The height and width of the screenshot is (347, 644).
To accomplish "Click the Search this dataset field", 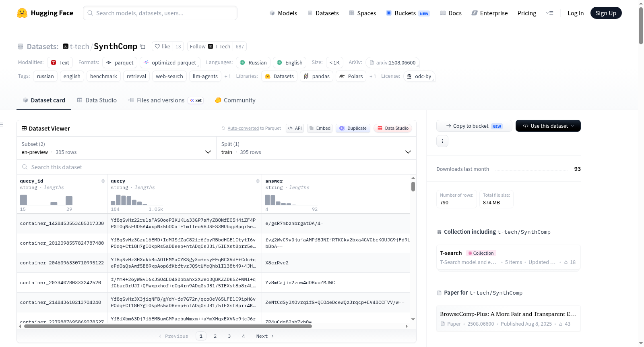I will (217, 167).
